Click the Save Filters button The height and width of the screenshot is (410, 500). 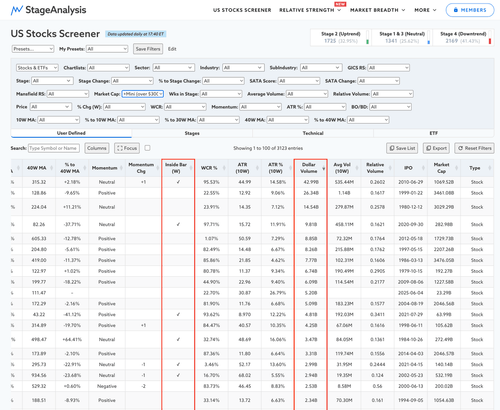click(x=148, y=49)
